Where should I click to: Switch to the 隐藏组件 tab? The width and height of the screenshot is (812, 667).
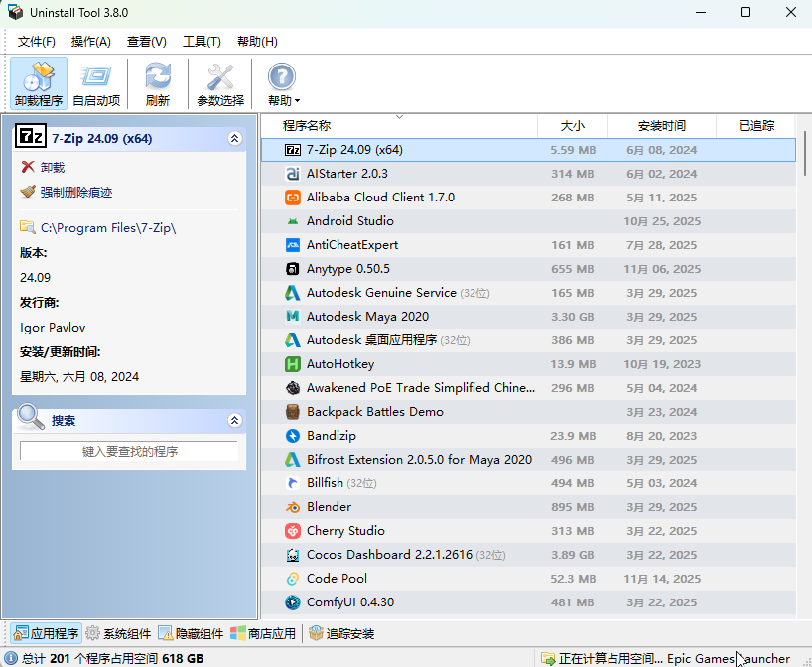pyautogui.click(x=192, y=633)
